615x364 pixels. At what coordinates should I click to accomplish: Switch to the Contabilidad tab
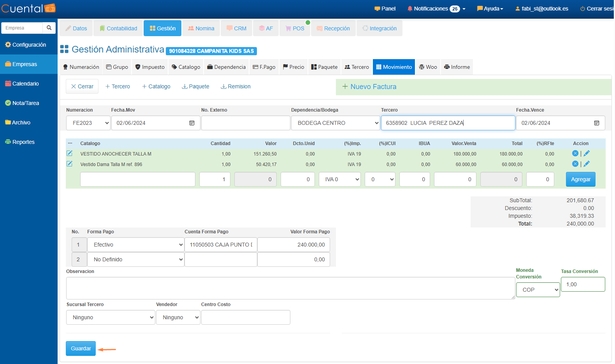pyautogui.click(x=118, y=28)
